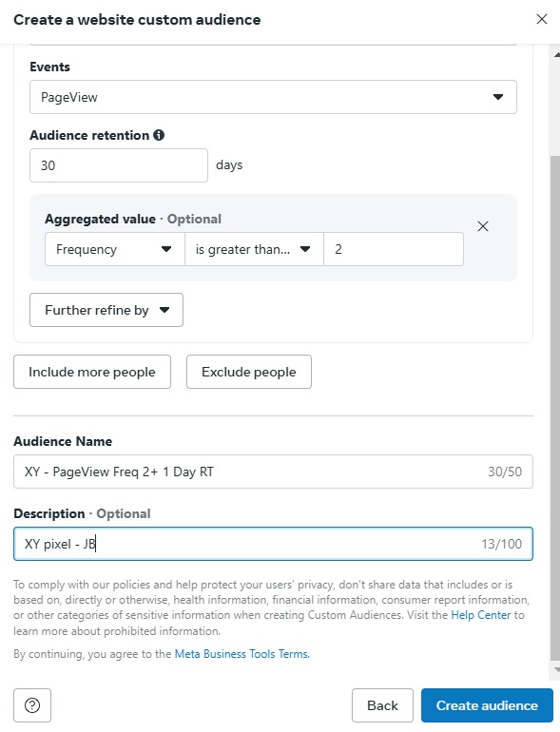The width and height of the screenshot is (560, 732).
Task: Go back with the Back button
Action: (382, 705)
